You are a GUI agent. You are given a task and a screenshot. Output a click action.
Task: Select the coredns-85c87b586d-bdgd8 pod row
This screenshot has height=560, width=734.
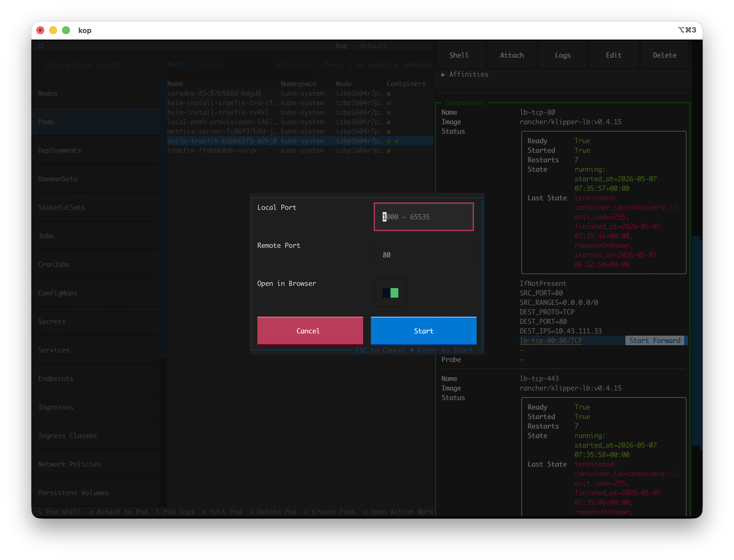[x=300, y=93]
